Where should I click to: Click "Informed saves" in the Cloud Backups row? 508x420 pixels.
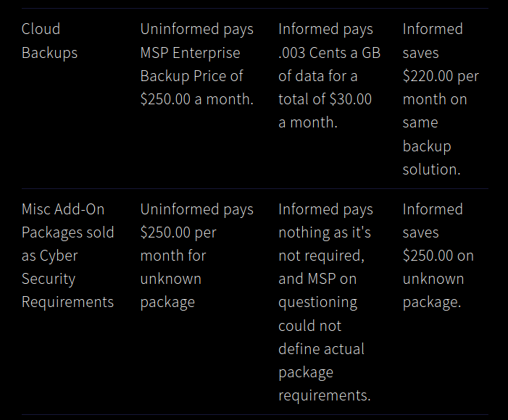click(433, 41)
